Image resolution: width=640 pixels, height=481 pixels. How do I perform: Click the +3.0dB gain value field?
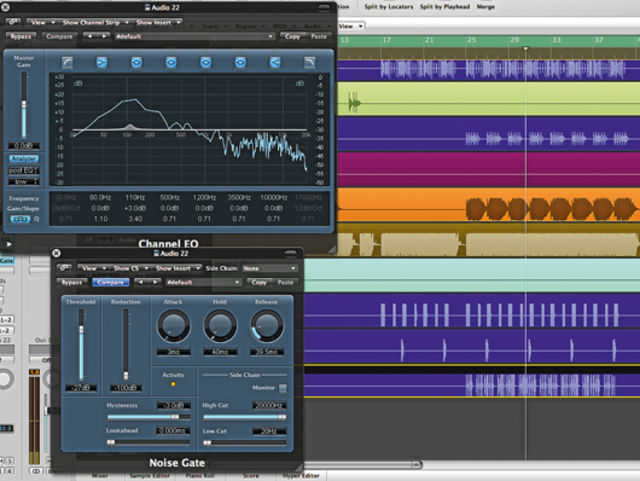135,208
